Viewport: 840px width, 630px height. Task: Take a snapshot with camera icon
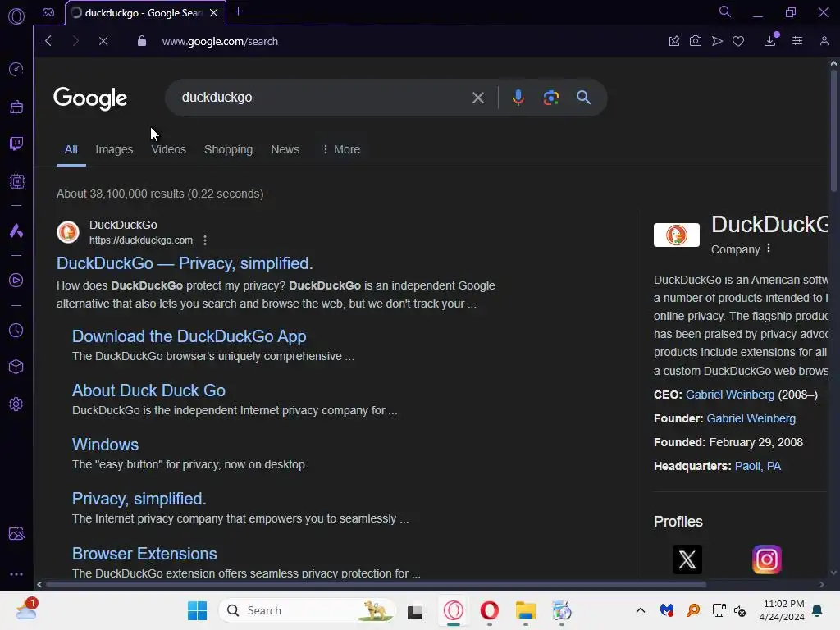tap(696, 41)
